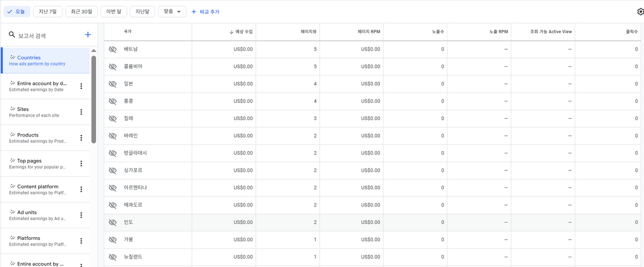Open the 맞춤 date range dropdown
644x267 pixels.
pos(172,12)
